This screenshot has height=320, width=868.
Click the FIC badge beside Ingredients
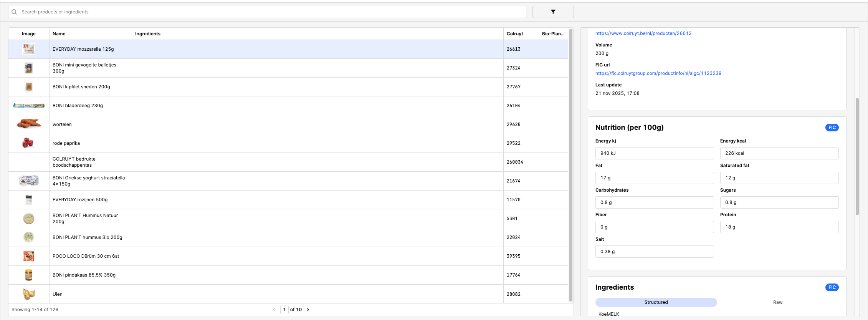[x=832, y=287]
